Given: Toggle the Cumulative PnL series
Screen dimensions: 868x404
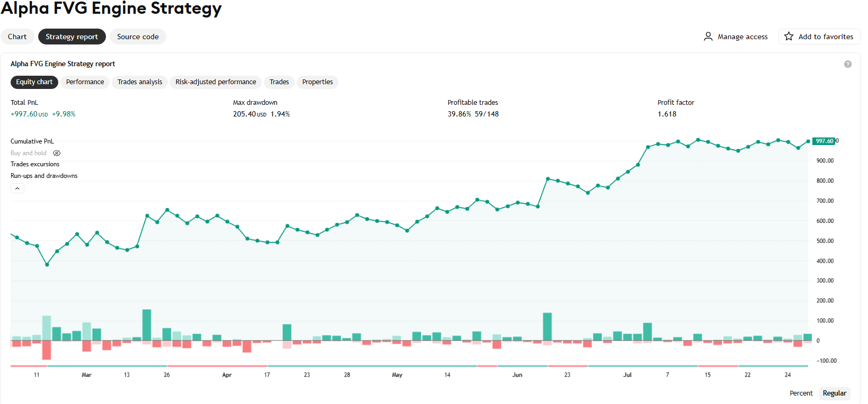Looking at the screenshot, I should point(32,141).
